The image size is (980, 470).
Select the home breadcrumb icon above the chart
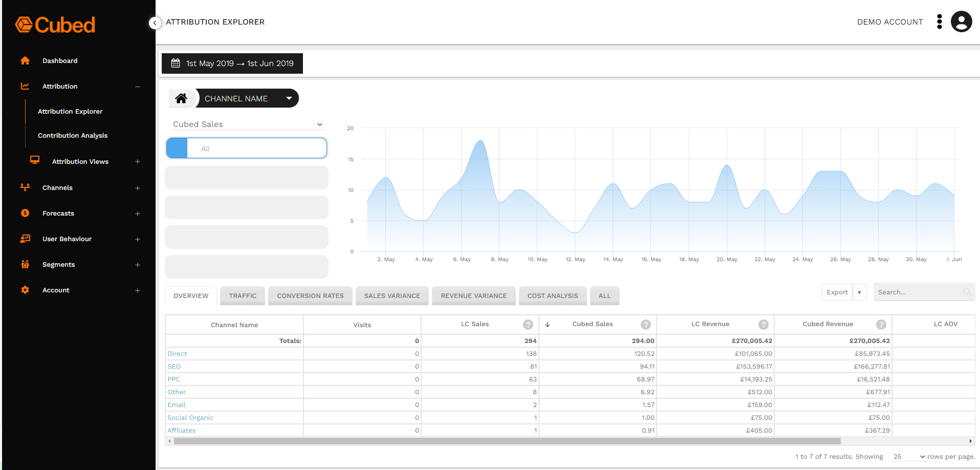(182, 98)
